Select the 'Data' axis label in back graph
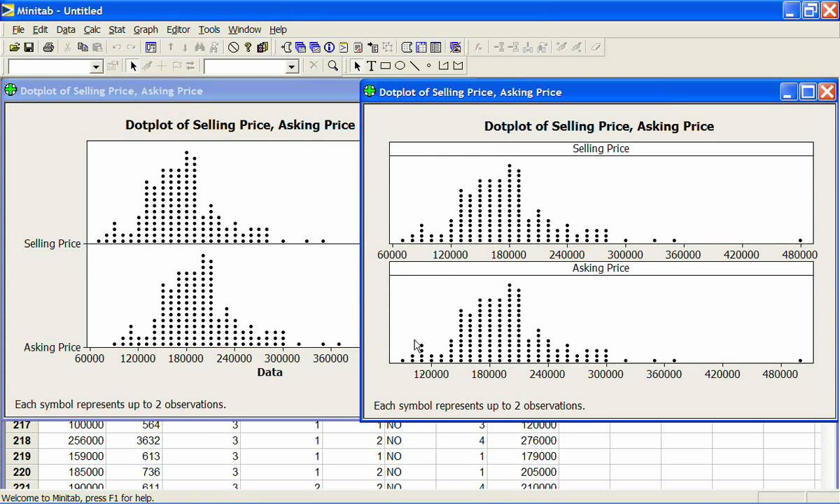 pos(269,372)
